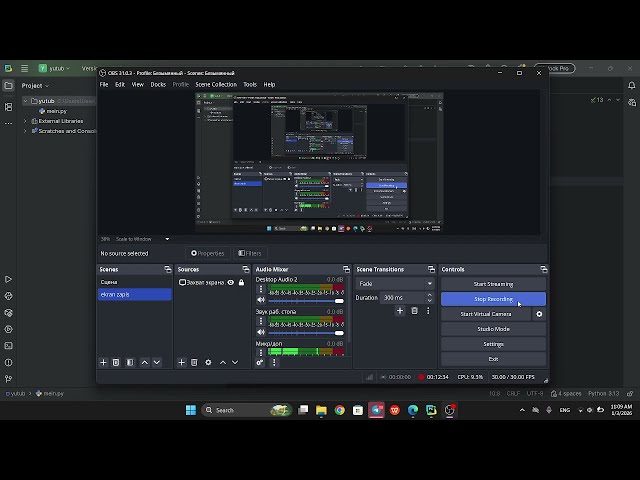The height and width of the screenshot is (480, 640).
Task: Show hidden system tray icons chevron
Action: (522, 410)
